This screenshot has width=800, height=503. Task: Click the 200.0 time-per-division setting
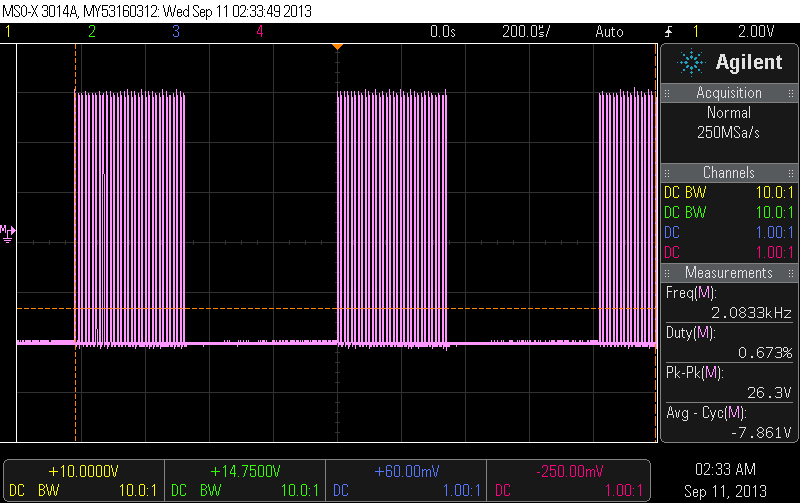coord(526,32)
